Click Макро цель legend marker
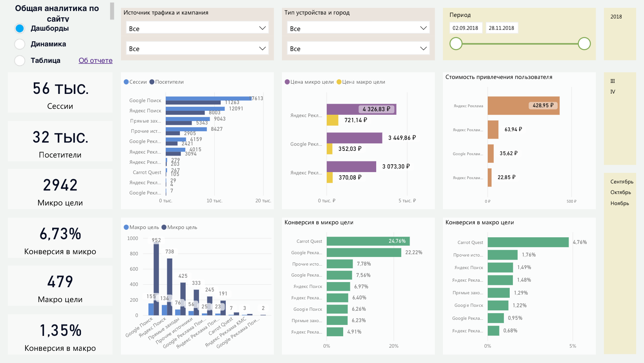This screenshot has height=363, width=644. pyautogui.click(x=126, y=227)
